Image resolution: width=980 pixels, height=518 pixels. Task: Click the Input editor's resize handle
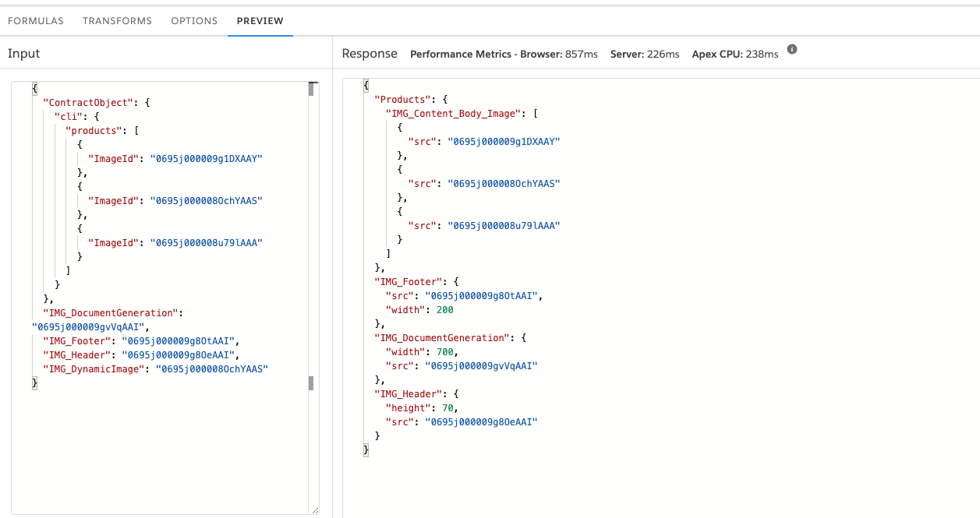coord(315,510)
